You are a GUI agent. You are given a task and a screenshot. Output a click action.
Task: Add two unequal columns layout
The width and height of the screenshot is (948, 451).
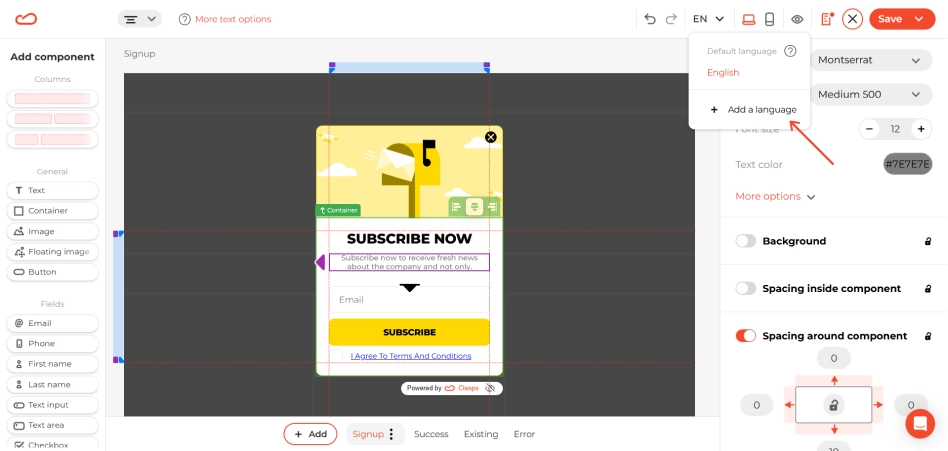pos(53,139)
